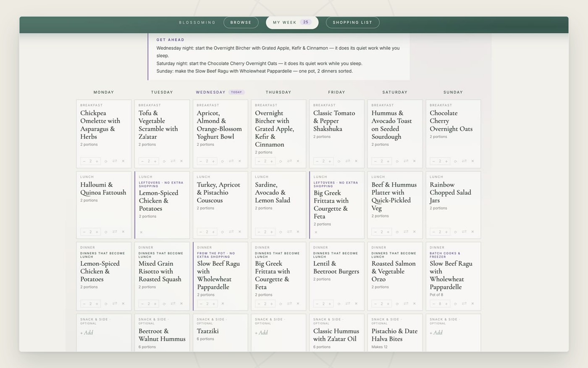Increase portions of Wednesday's Slow Beef Ragu dinner
The image size is (588, 368).
point(214,304)
